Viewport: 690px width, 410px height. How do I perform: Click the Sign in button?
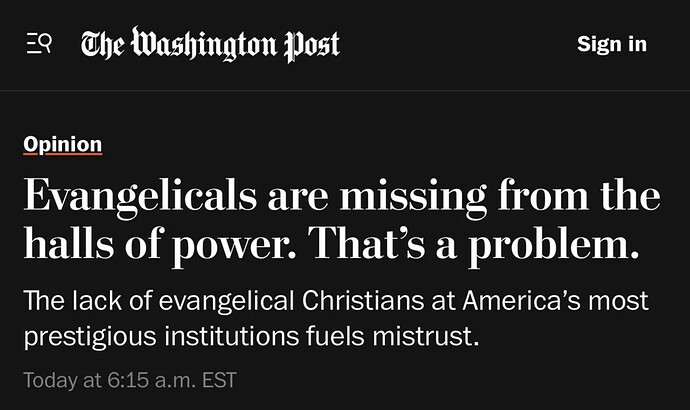pyautogui.click(x=611, y=44)
